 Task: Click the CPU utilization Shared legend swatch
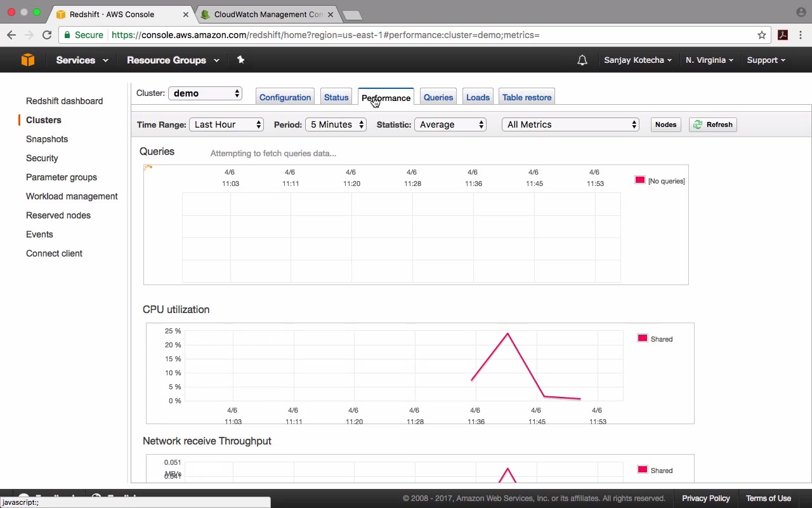pos(643,338)
